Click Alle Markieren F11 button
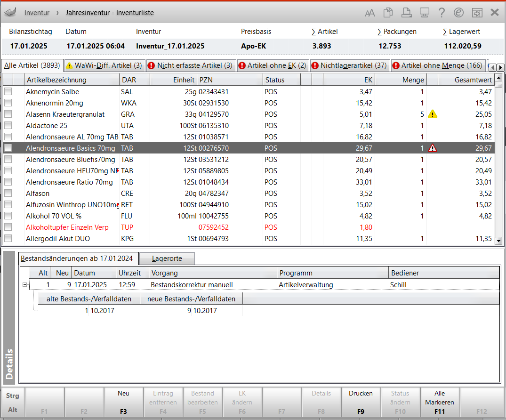Viewport: 506px width, 420px height. click(x=439, y=403)
